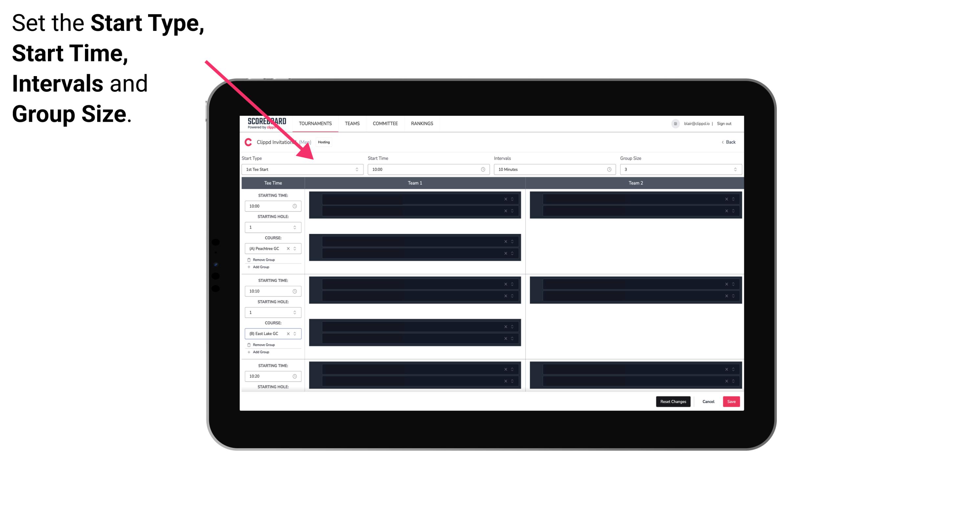
Task: Switch to the RANKINGS tab
Action: 423,123
